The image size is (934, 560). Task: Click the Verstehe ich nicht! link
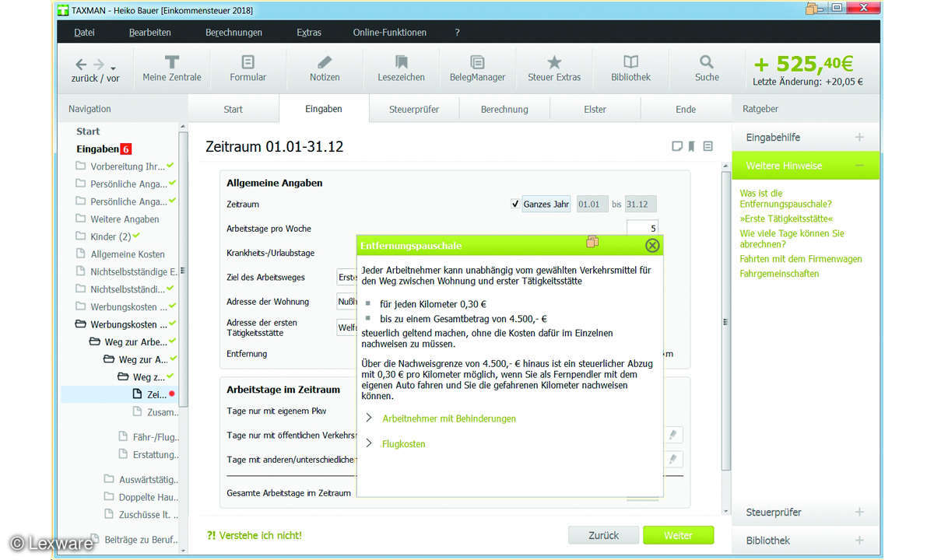tap(254, 535)
